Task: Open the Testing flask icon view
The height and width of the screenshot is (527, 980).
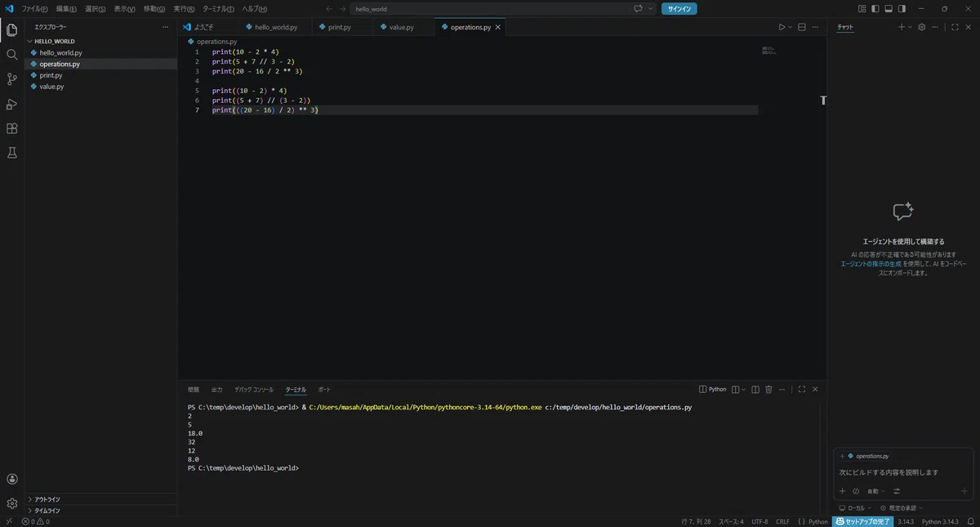Action: tap(11, 153)
